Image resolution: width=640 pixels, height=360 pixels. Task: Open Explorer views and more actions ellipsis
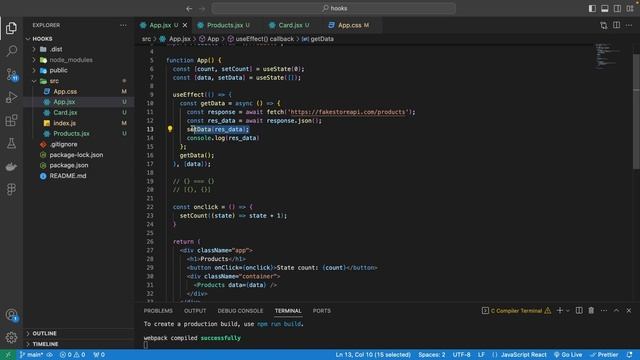[x=123, y=25]
